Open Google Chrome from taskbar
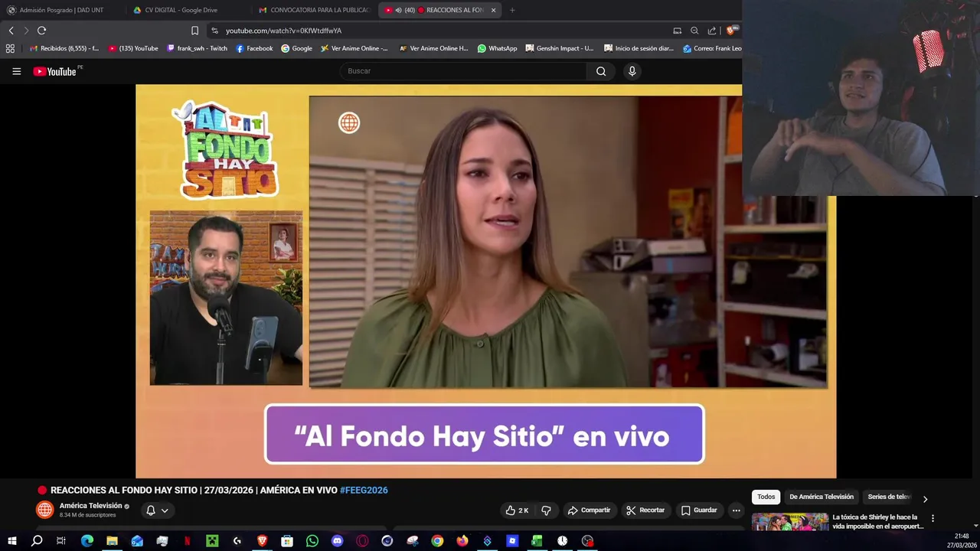This screenshot has height=551, width=980. (x=437, y=541)
